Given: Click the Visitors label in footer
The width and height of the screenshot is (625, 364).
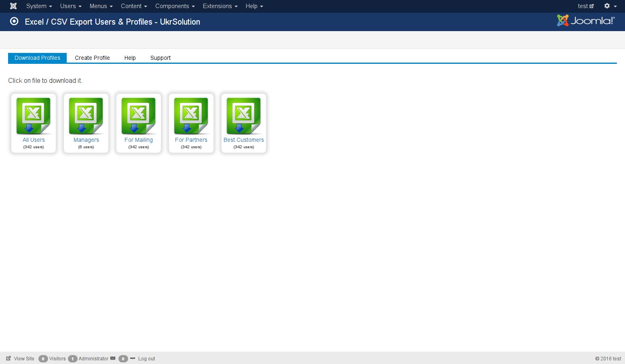Looking at the screenshot, I should tap(57, 358).
